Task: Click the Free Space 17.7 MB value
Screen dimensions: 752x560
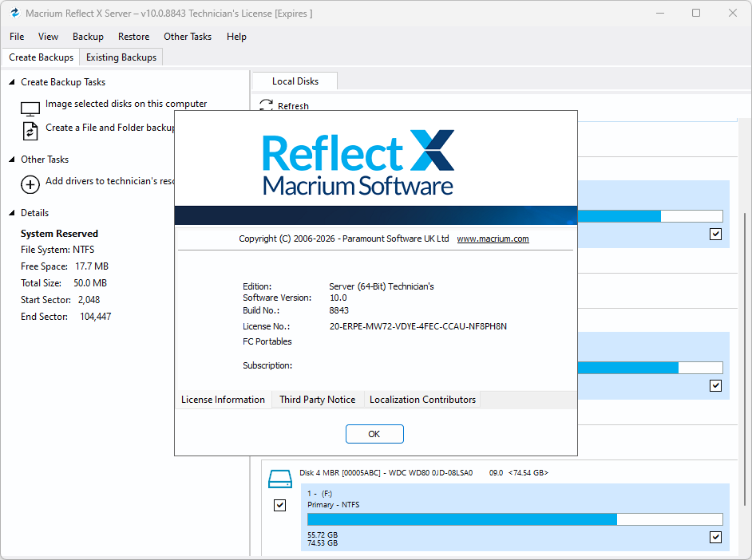Action: coord(92,266)
